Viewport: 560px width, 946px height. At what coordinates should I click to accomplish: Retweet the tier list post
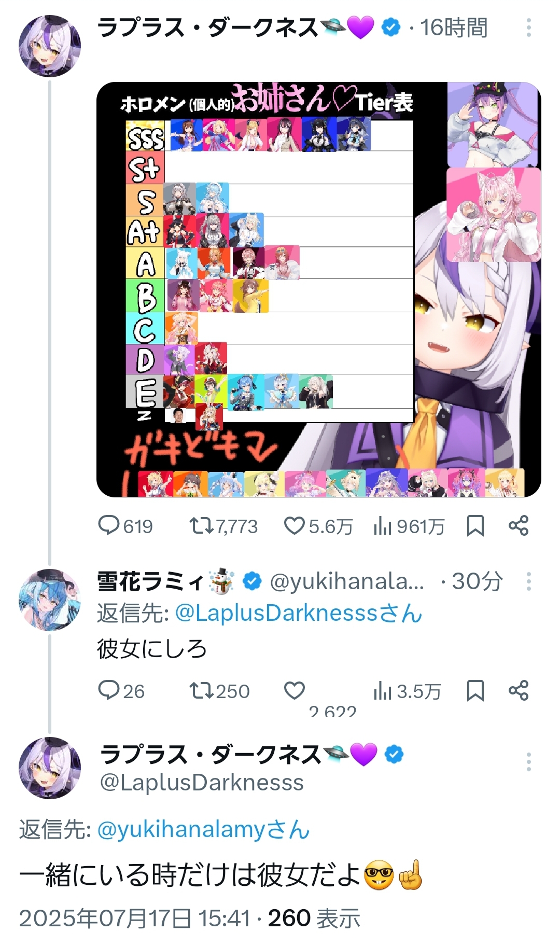223,526
